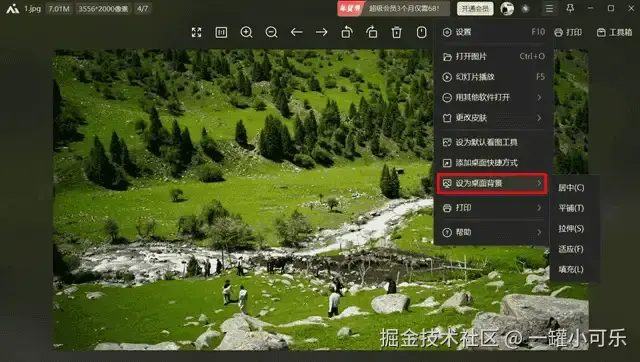Click the round icon beside the avatar

point(525,9)
